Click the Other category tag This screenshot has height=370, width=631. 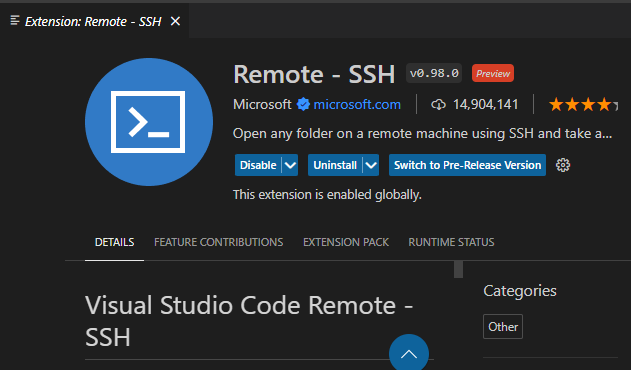coord(503,327)
